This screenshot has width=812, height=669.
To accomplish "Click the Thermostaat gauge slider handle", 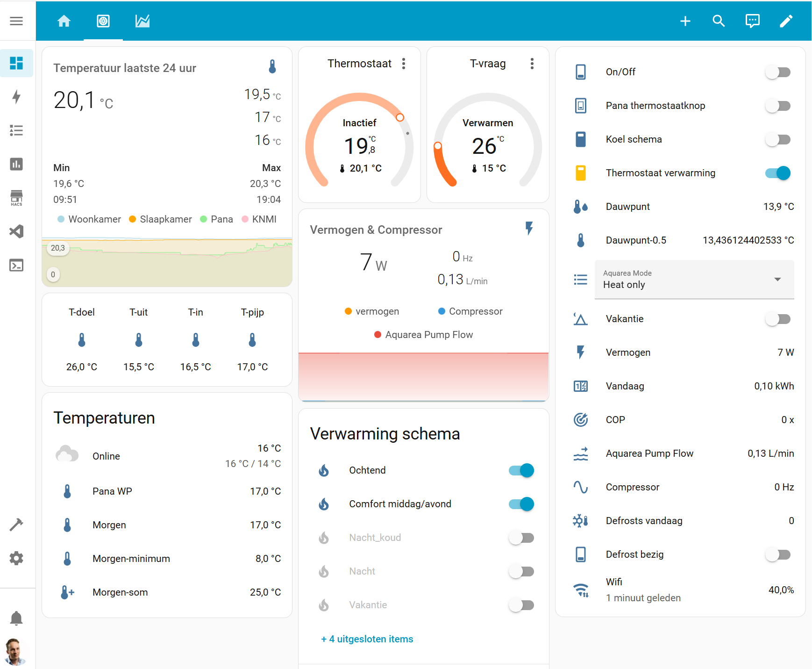I will tap(400, 117).
